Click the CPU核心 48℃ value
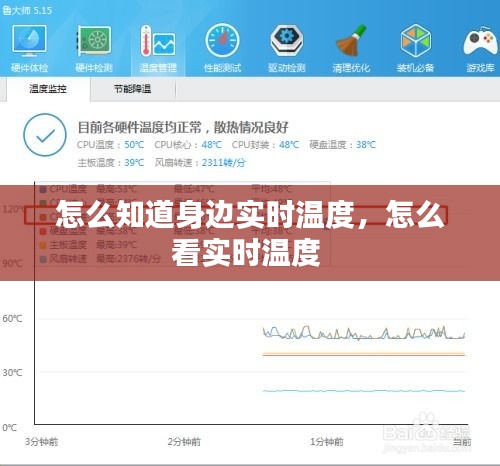 click(211, 145)
